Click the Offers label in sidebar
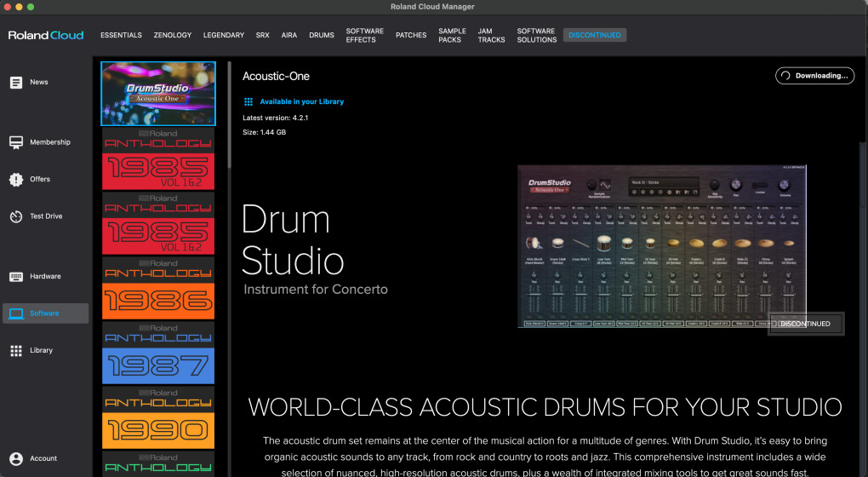This screenshot has height=477, width=868. click(x=40, y=180)
